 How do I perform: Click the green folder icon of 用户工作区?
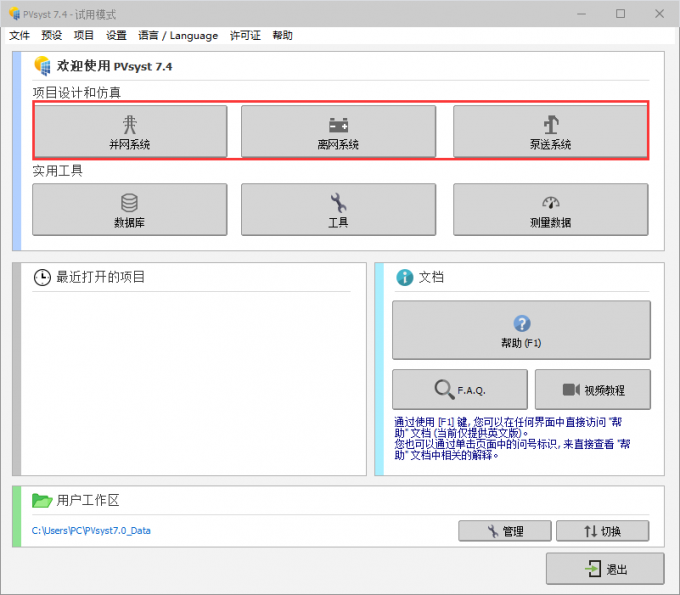point(42,500)
